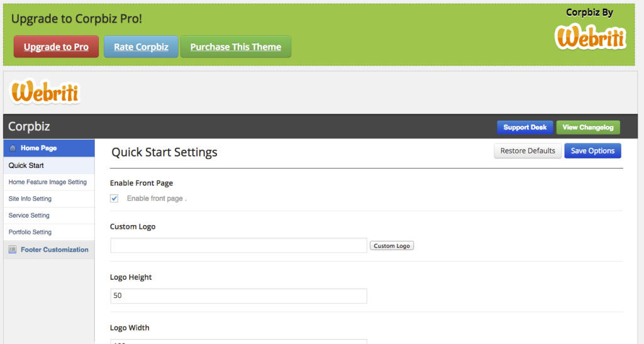Focus the Custom Logo text field

(238, 245)
